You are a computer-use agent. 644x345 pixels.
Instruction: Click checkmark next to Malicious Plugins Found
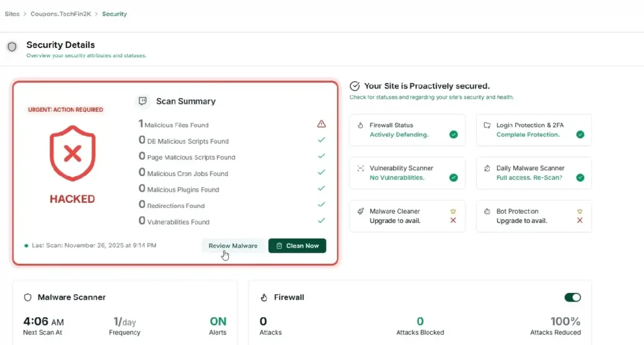pyautogui.click(x=321, y=189)
